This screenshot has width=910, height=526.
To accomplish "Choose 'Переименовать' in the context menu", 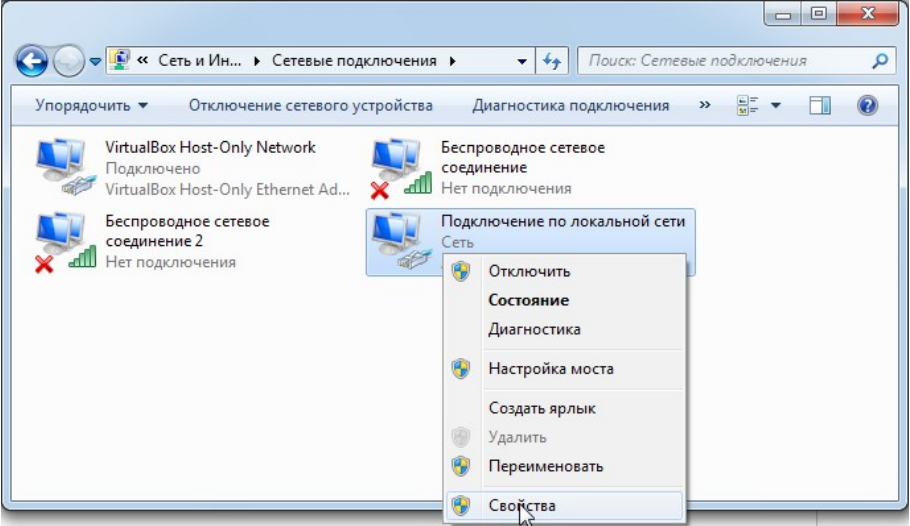I will pyautogui.click(x=565, y=466).
